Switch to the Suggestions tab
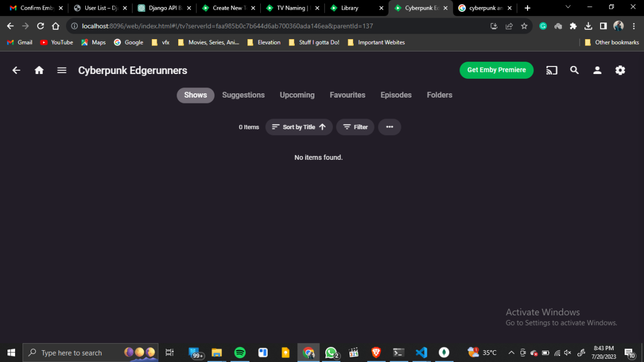Screen dimensions: 644x362 pos(243,95)
